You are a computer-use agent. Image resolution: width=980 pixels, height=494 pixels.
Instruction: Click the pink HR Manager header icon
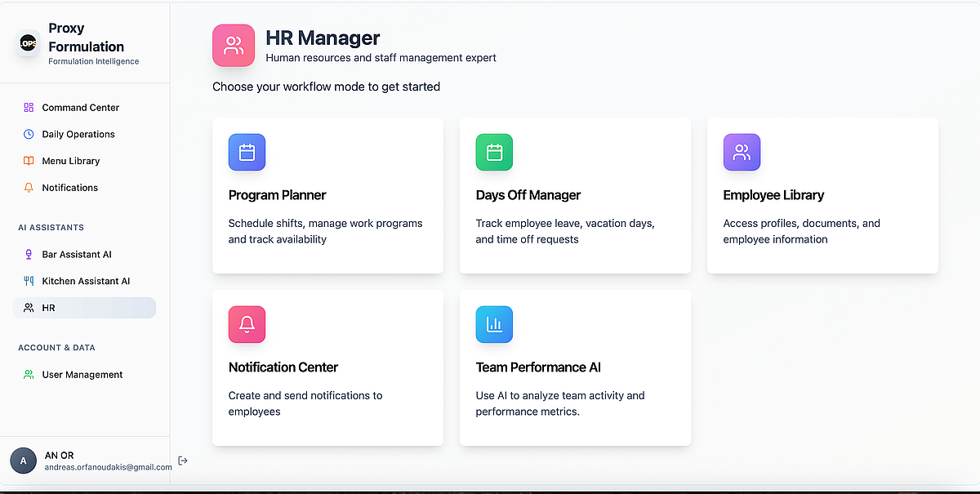(234, 45)
